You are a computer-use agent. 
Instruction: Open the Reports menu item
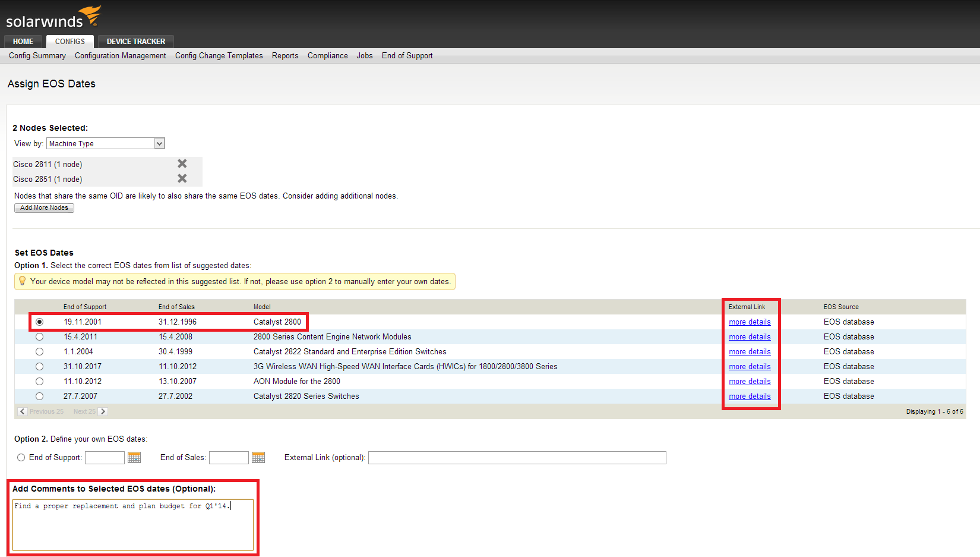[285, 55]
